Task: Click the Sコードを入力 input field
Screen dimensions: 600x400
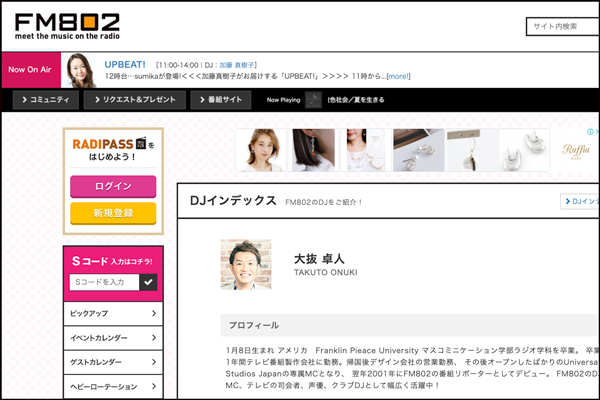Action: (104, 283)
